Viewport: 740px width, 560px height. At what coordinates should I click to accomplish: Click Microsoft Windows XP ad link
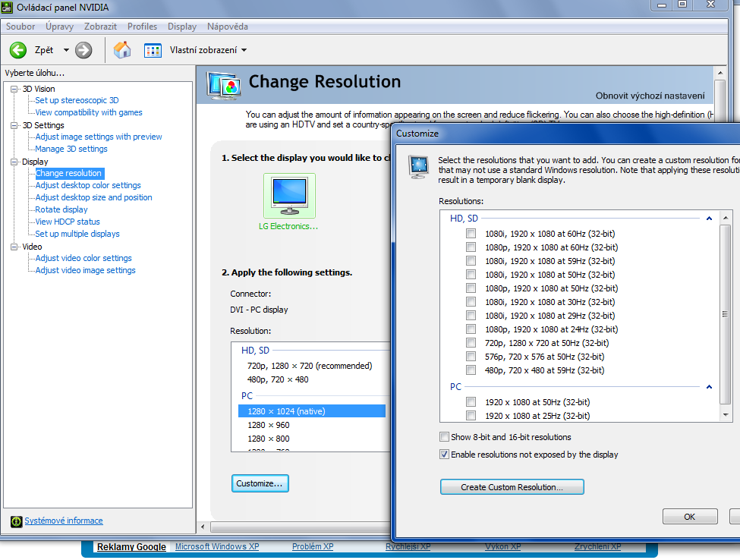coord(217,546)
